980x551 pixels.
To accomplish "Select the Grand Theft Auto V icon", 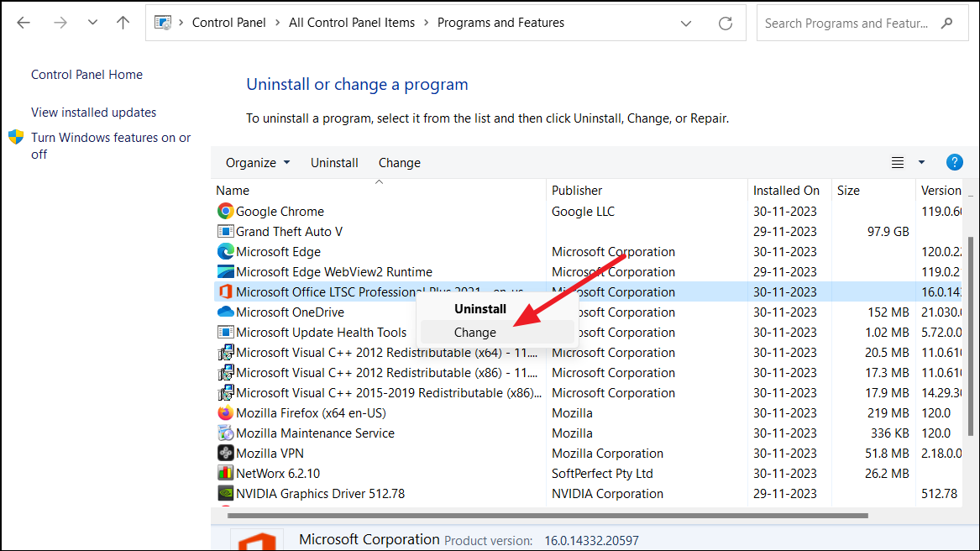I will tap(225, 231).
